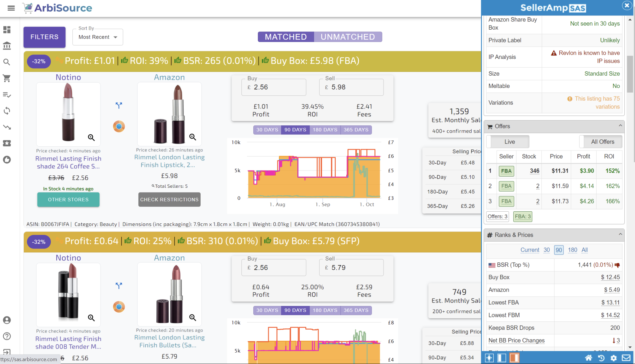635x364 pixels.
Task: Open SellerAmp mail envelope icon
Action: click(626, 358)
